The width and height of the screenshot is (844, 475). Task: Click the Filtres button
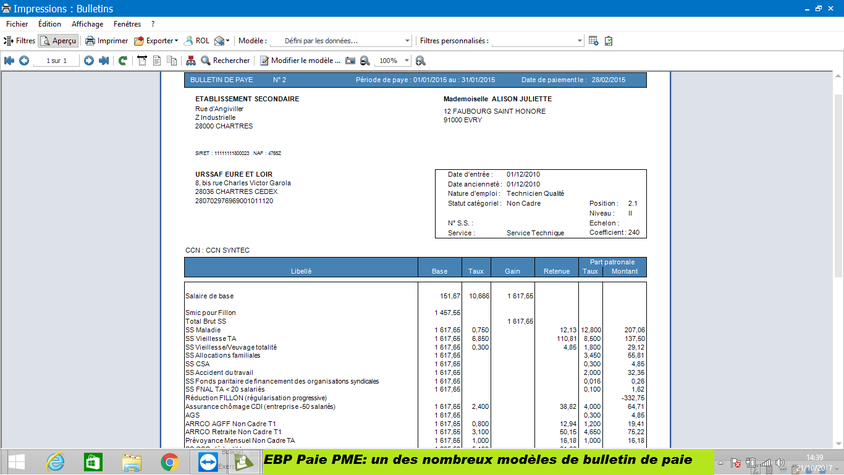tap(19, 41)
